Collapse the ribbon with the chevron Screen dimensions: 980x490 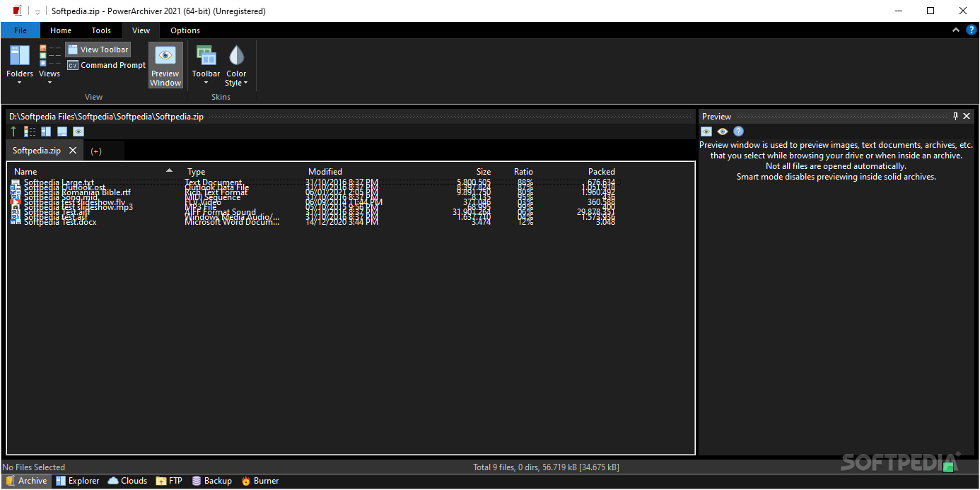point(956,30)
